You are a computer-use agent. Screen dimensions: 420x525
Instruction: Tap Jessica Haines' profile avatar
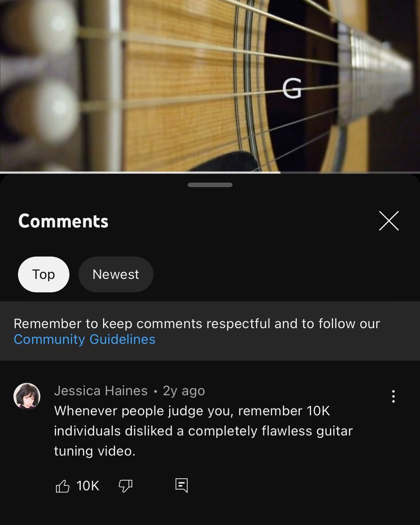click(27, 396)
